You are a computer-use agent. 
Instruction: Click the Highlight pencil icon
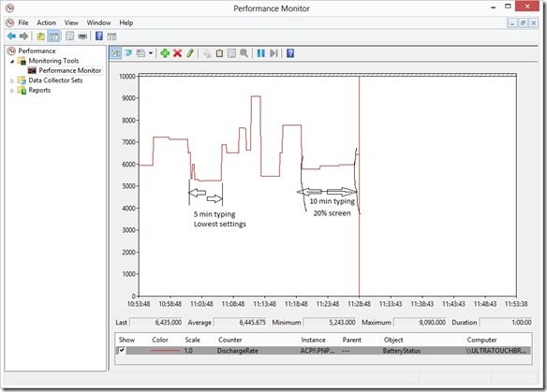point(190,53)
